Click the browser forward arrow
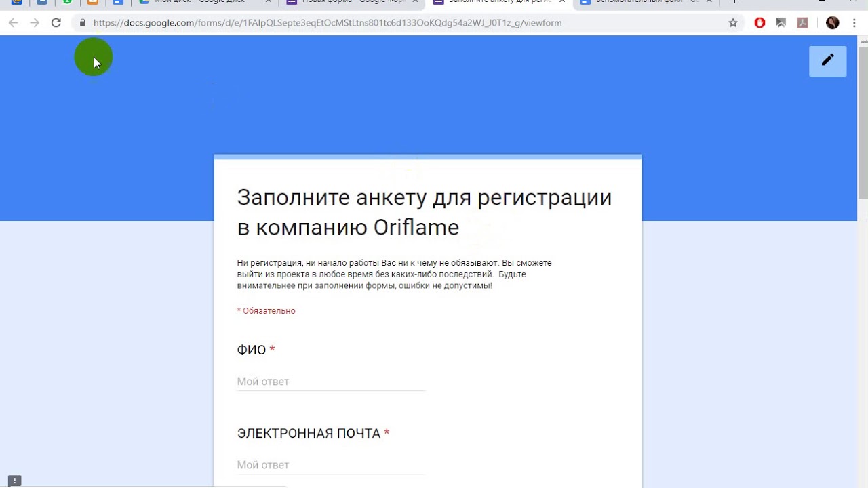 [35, 23]
